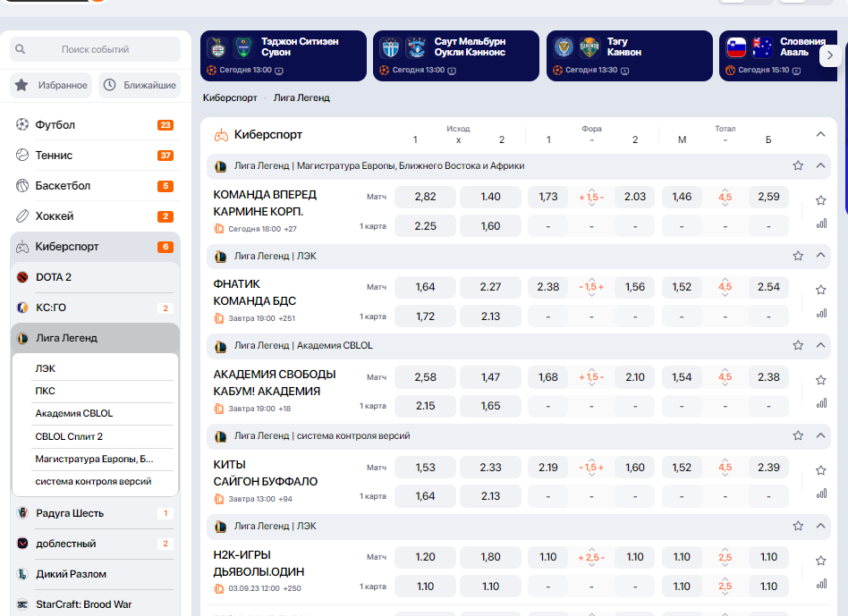Open КС:ГО esports section
The image size is (848, 616).
95,308
